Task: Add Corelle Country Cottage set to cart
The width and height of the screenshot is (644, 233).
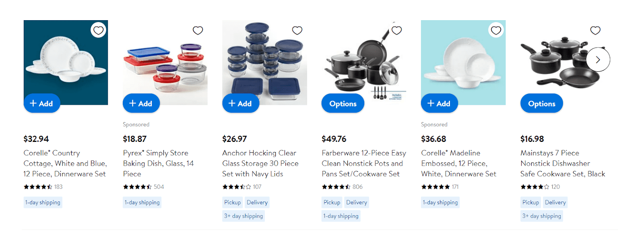Action: pos(42,104)
